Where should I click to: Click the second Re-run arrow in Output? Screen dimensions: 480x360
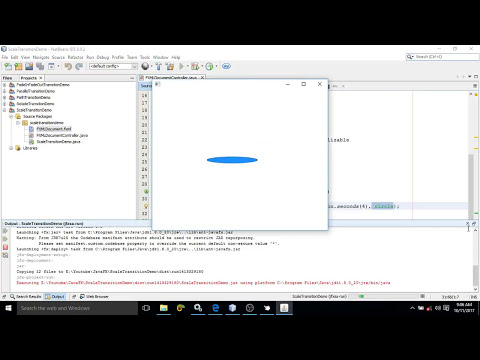tap(5, 239)
